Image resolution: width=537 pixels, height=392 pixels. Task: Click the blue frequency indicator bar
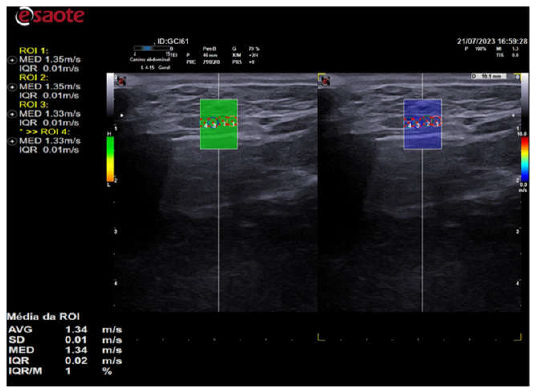coord(148,48)
